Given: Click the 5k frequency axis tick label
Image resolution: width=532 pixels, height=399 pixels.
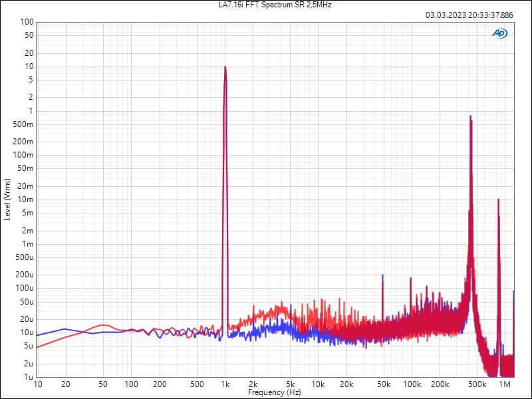Looking at the screenshot, I should (x=291, y=384).
